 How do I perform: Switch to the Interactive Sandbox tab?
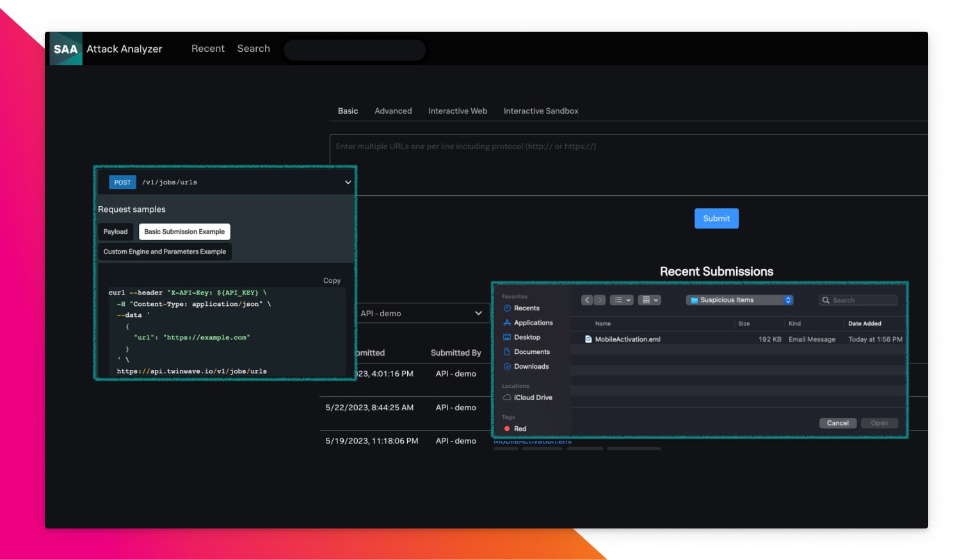541,111
